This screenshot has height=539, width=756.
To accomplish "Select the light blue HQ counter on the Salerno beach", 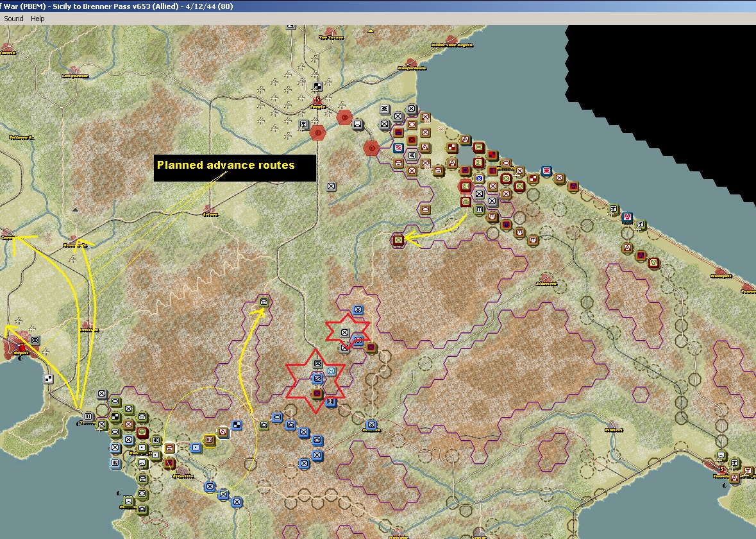I will 115,463.
